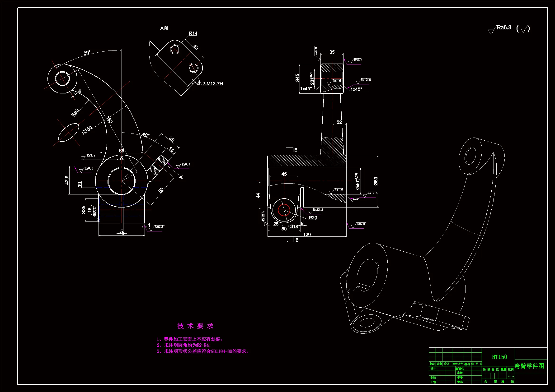Click the 120 length dimension text
Viewport: 555px width, 392px height.
coord(307,235)
